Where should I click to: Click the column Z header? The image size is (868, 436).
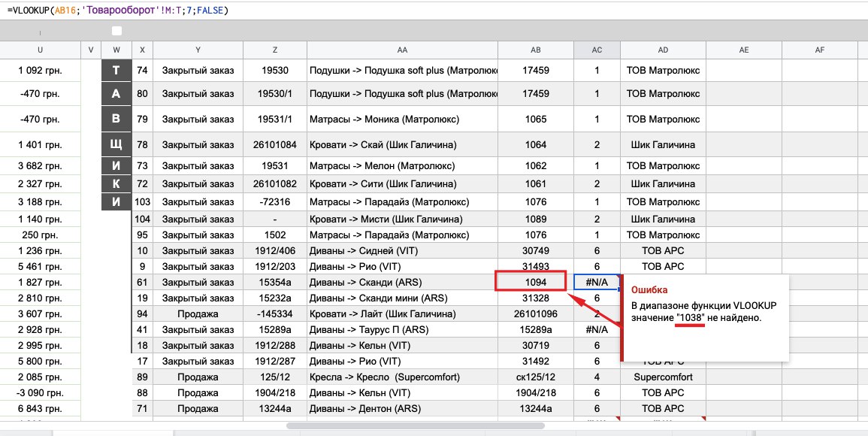[275, 50]
